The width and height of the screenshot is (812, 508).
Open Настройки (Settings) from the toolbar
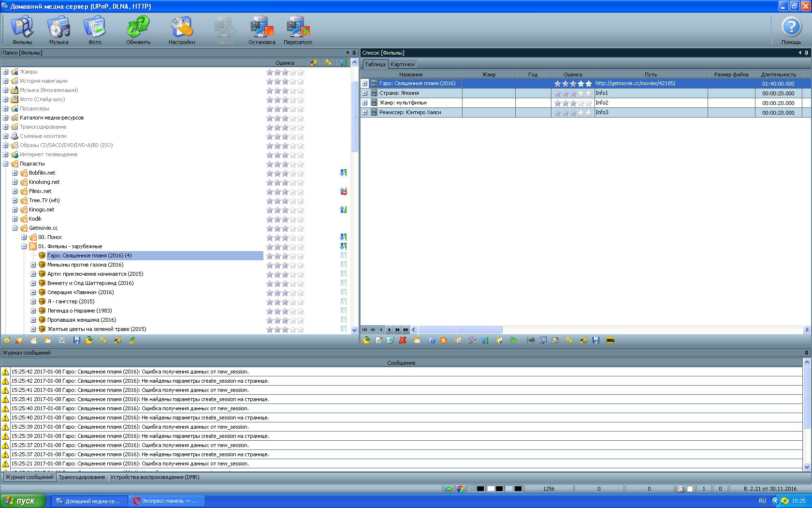[182, 30]
